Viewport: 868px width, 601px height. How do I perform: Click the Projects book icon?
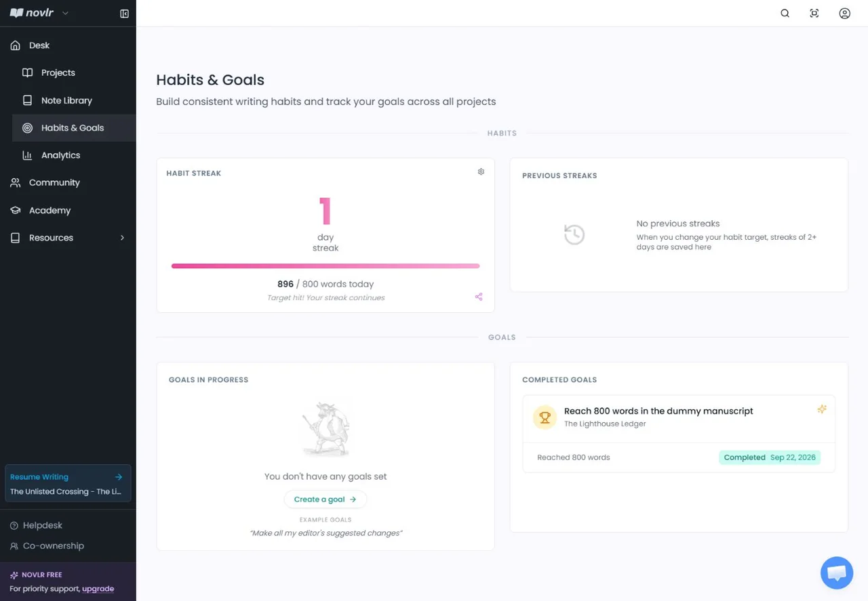pyautogui.click(x=27, y=72)
